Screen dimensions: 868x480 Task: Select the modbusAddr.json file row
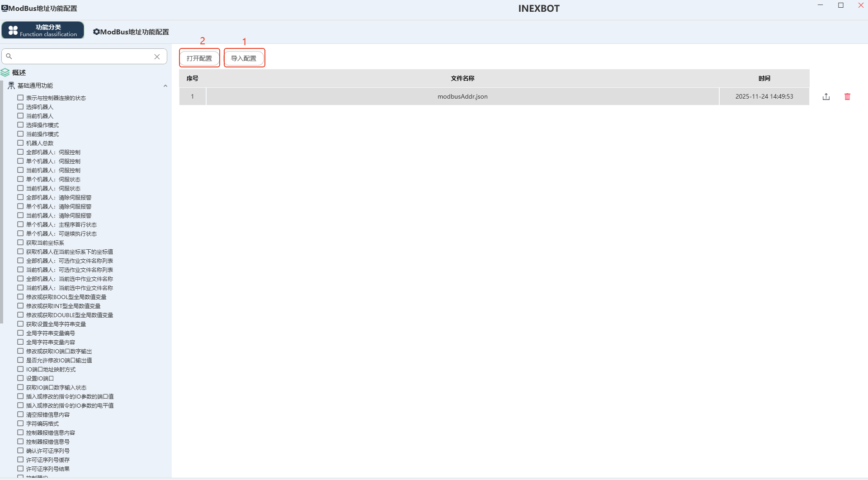(x=462, y=96)
